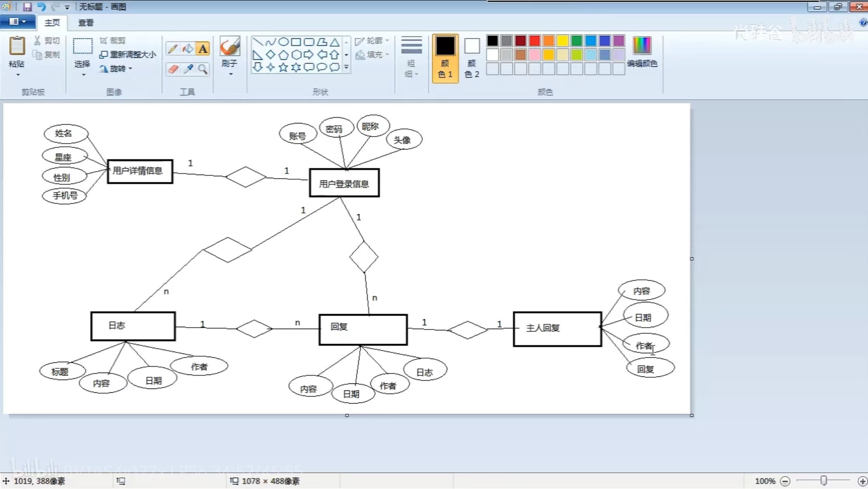Open the Size (粗细) dropdown
The height and width of the screenshot is (489, 868).
pyautogui.click(x=411, y=57)
